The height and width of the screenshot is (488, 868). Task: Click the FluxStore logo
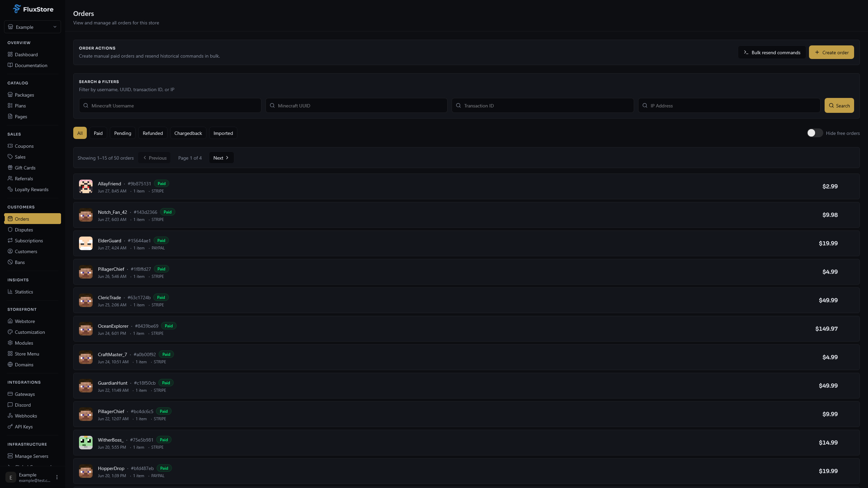pos(33,9)
